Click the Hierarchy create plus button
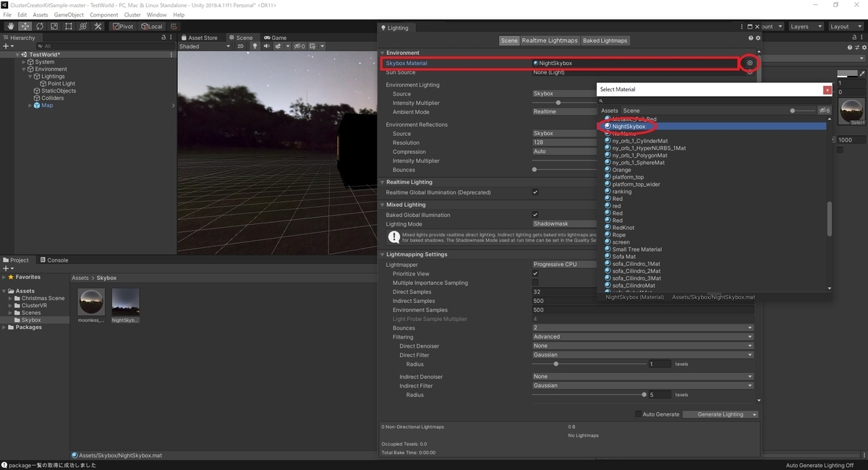This screenshot has width=868, height=470. [7, 46]
